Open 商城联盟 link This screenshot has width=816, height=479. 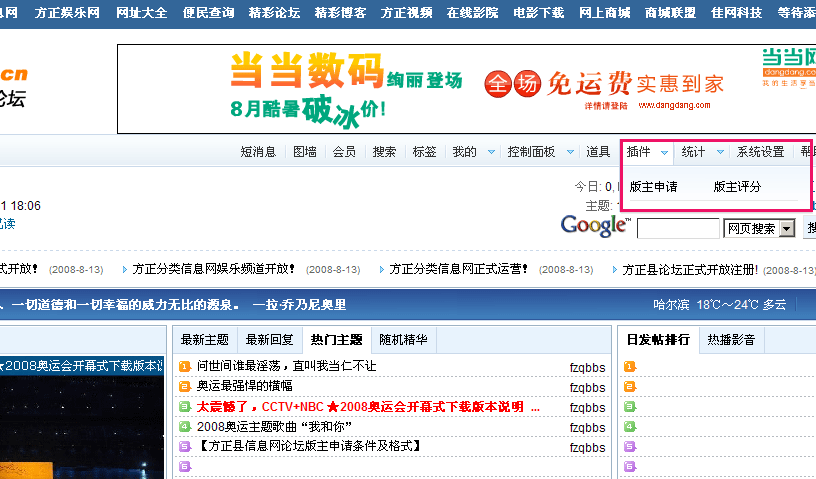point(670,12)
